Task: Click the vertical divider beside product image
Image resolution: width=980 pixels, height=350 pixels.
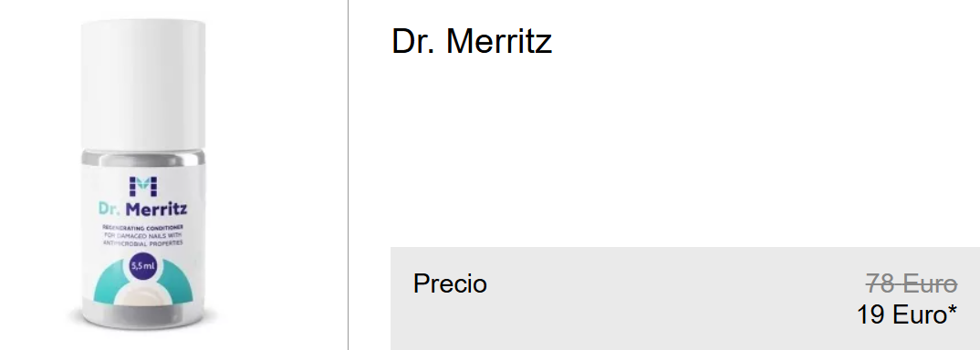Action: click(349, 175)
